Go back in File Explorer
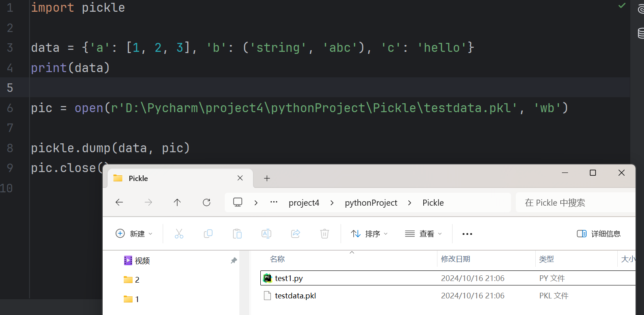Screen dimensions: 644x315 click(119, 202)
